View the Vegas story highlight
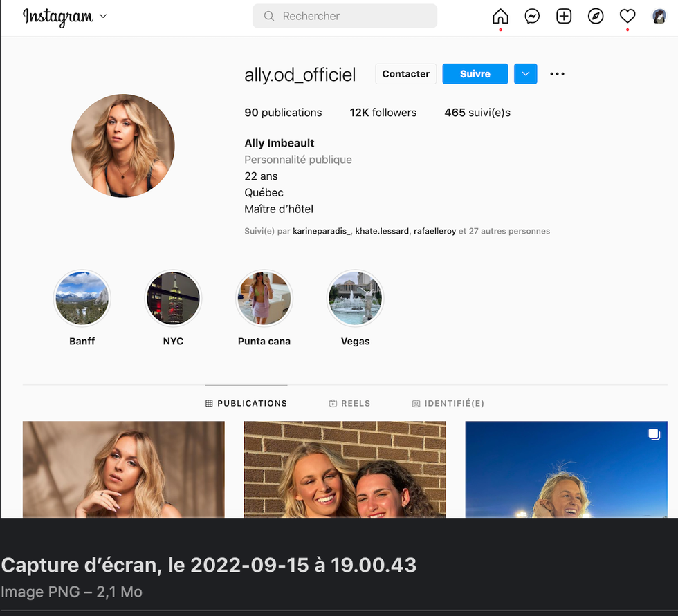Screen dimensions: 678x616 coord(355,299)
